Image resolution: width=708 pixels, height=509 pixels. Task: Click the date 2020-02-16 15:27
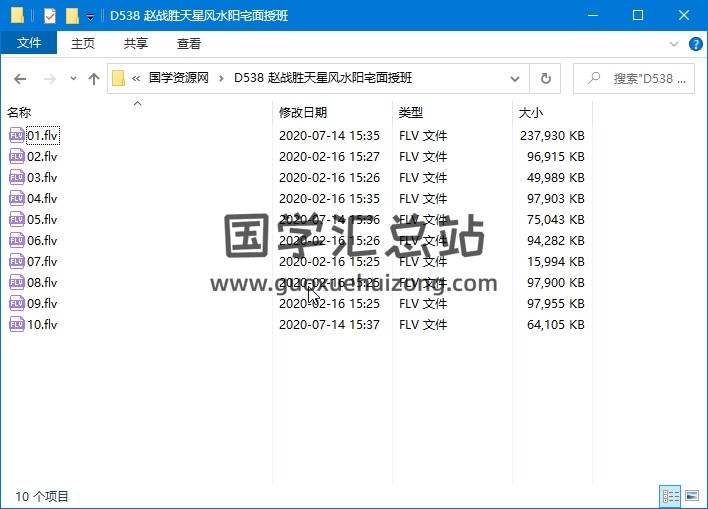329,157
